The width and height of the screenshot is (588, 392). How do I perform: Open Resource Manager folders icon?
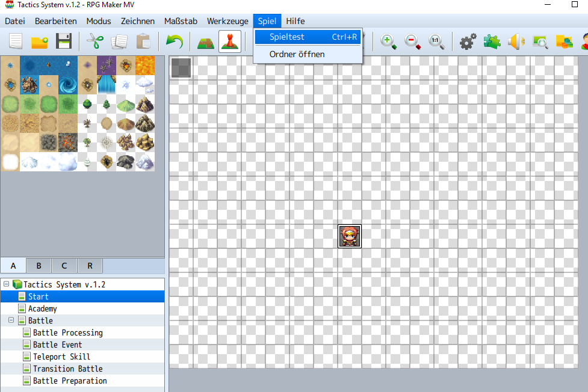(x=564, y=41)
